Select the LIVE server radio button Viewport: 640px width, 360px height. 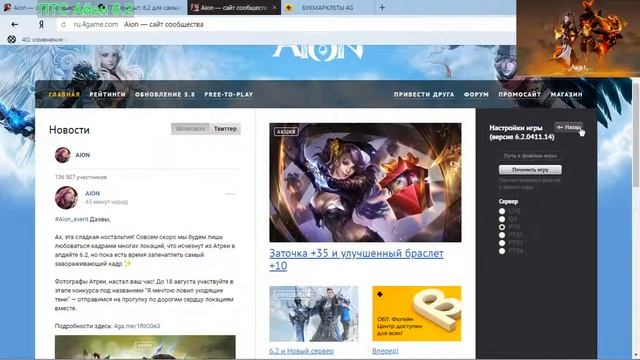[502, 211]
